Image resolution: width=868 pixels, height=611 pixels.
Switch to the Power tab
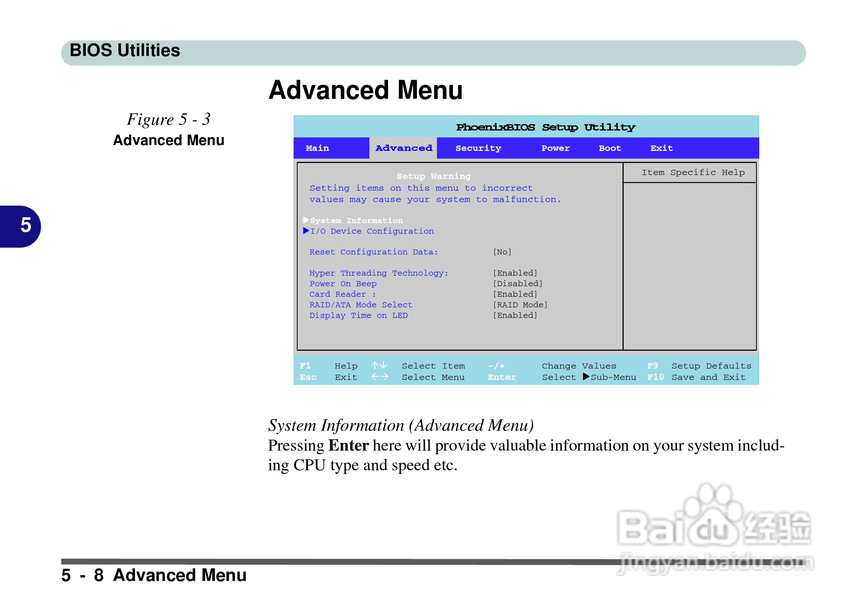point(555,148)
